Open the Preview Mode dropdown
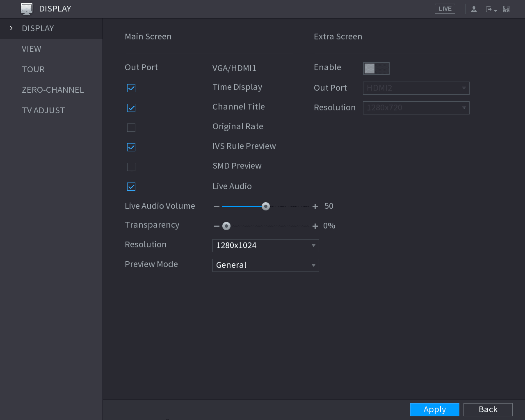 pyautogui.click(x=266, y=265)
